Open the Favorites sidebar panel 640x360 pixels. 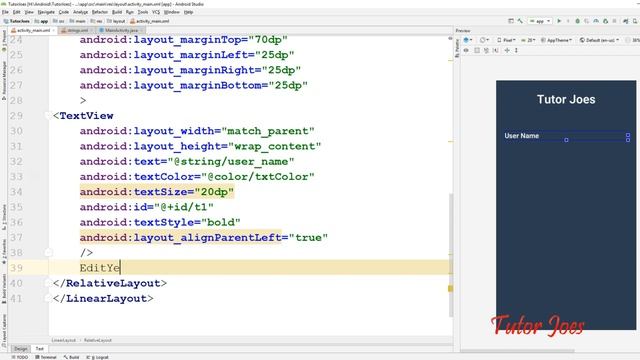point(4,251)
